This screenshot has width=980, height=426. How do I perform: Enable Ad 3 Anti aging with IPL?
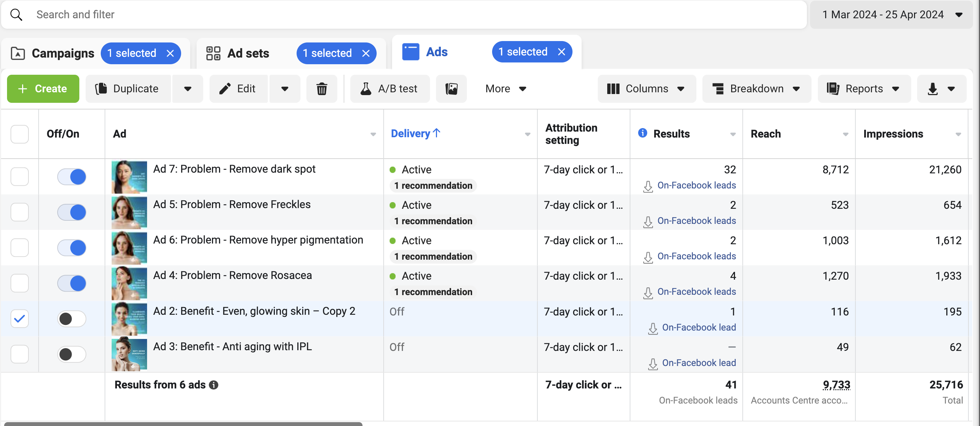(x=72, y=354)
